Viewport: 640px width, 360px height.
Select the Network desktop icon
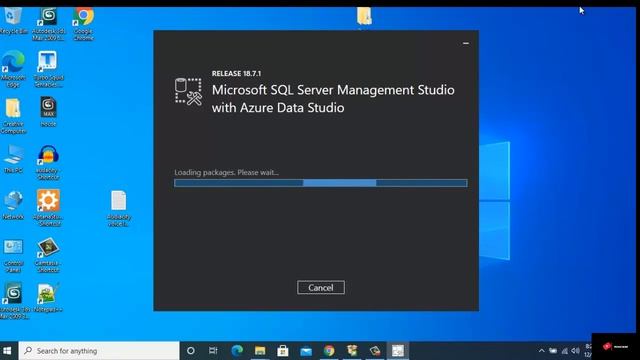pos(13,206)
